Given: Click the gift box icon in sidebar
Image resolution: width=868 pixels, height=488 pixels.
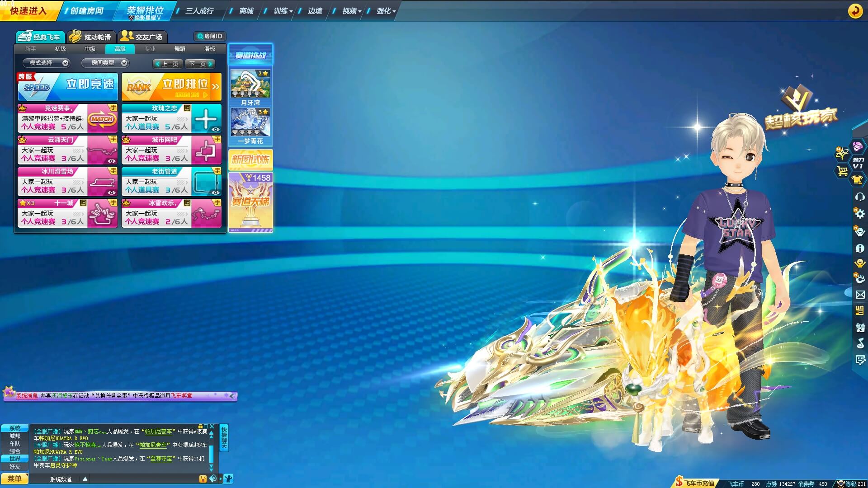Looking at the screenshot, I should [x=860, y=328].
